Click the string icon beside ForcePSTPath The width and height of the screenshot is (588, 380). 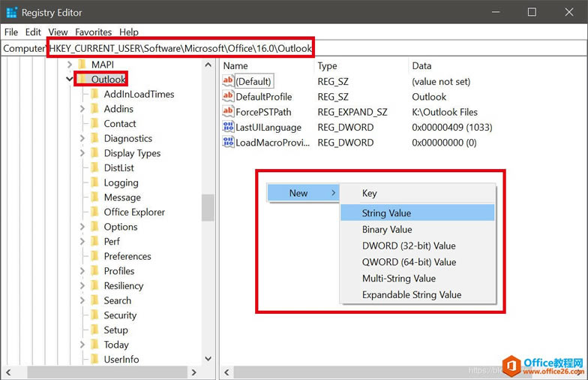point(228,111)
